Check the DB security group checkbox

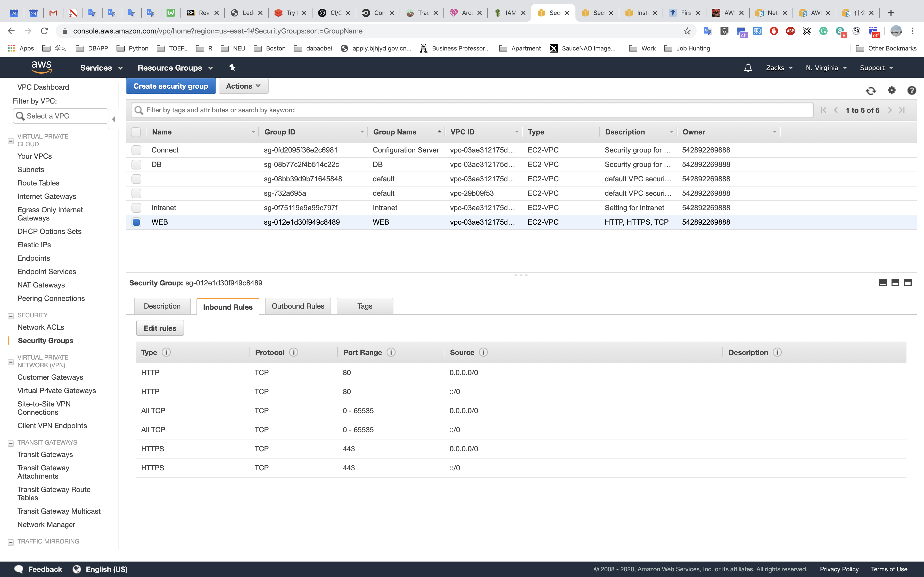[136, 165]
